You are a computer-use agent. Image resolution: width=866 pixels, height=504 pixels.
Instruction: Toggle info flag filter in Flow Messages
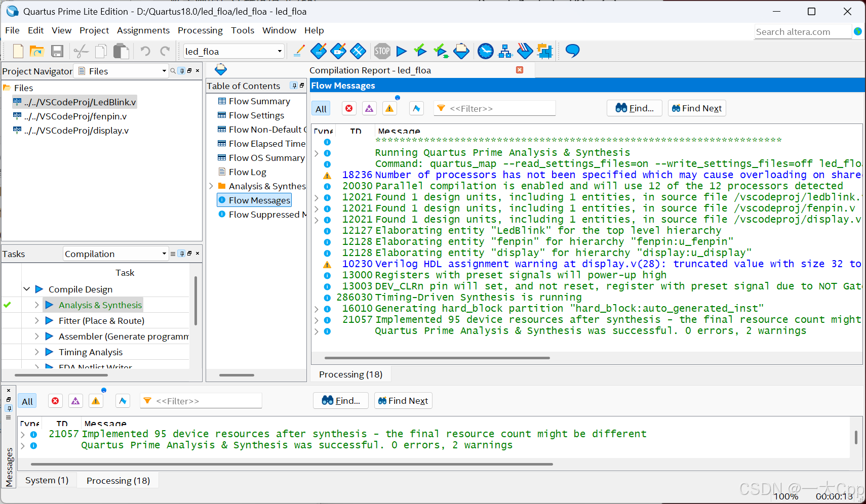416,108
